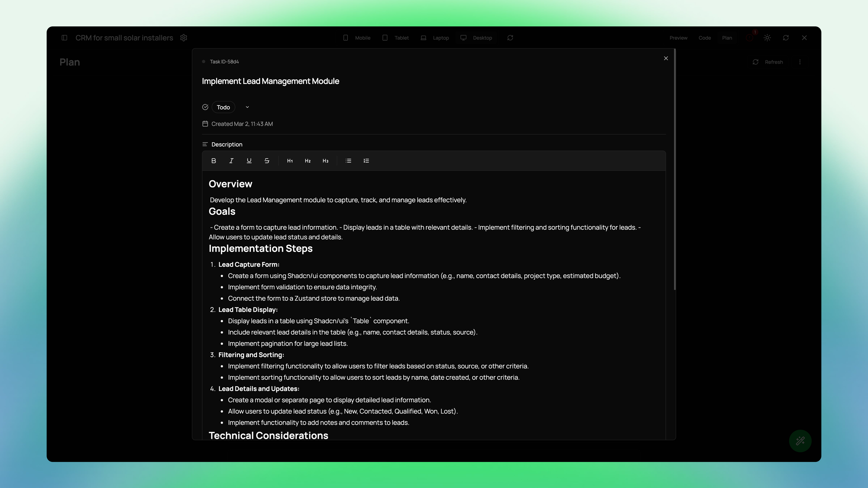Apply strikethrough formatting to text
The height and width of the screenshot is (488, 868).
tap(267, 161)
